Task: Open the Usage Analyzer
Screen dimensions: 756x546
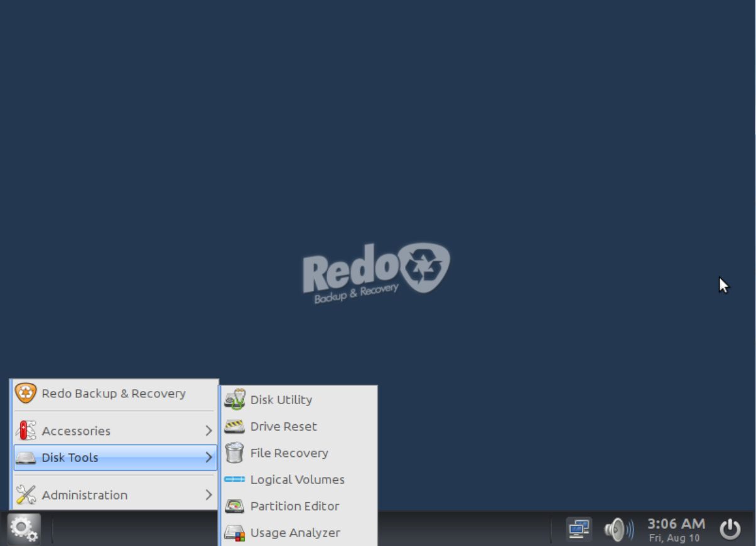Action: 299,533
